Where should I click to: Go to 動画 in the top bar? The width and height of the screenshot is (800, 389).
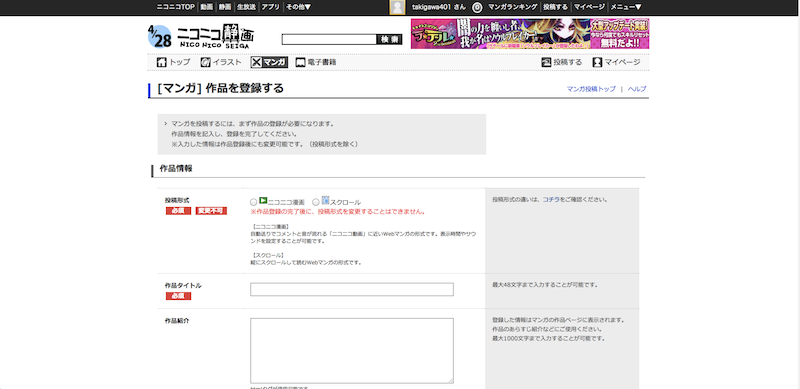(207, 7)
